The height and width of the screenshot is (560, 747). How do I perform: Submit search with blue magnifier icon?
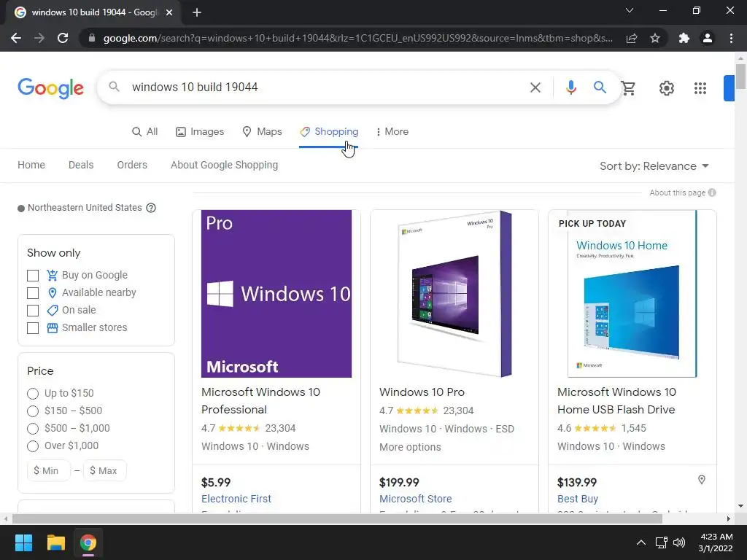(600, 87)
